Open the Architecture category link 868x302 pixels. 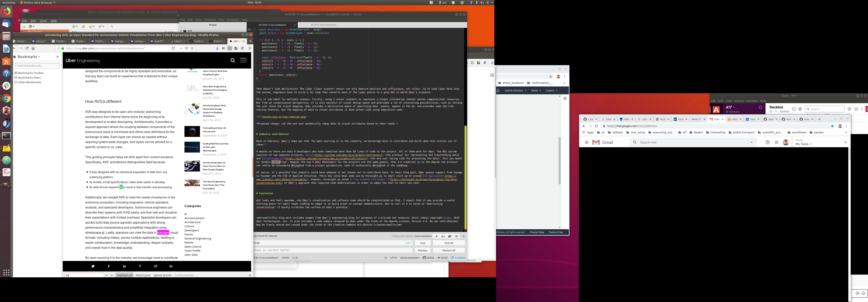pos(192,222)
